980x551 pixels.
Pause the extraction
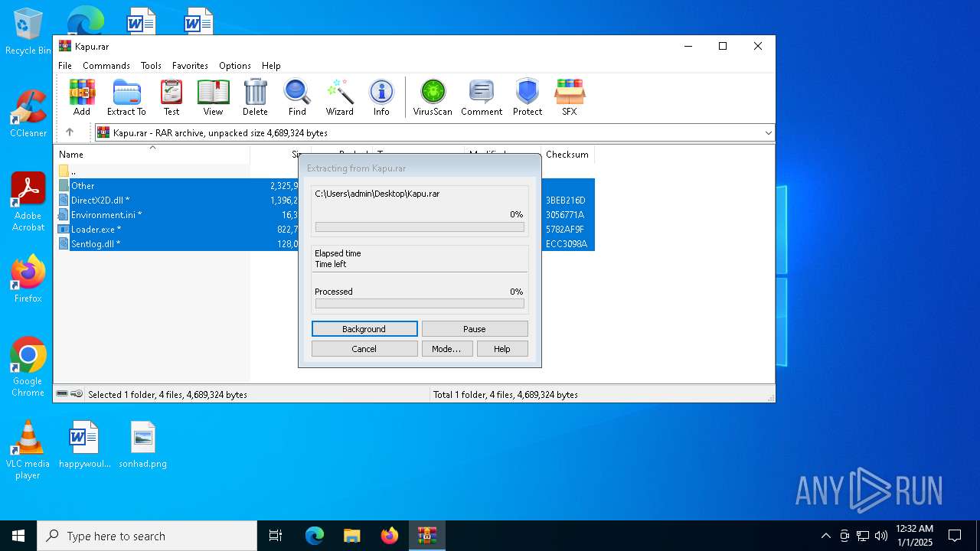pyautogui.click(x=475, y=329)
